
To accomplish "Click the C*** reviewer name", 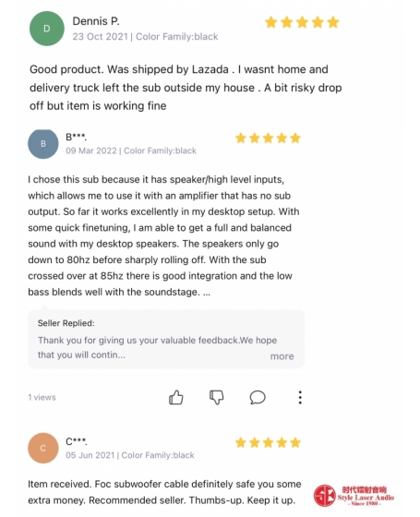I will click(x=77, y=441).
